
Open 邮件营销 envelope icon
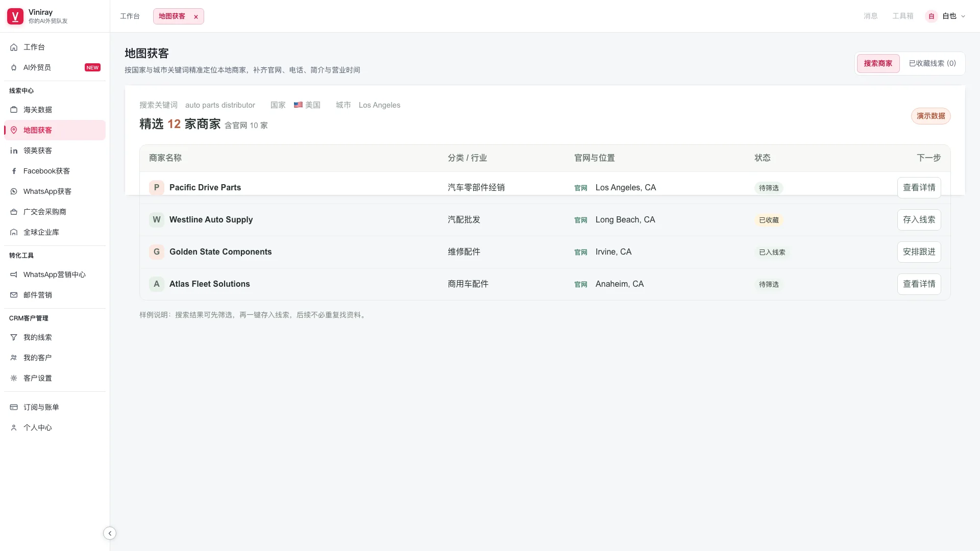click(14, 295)
